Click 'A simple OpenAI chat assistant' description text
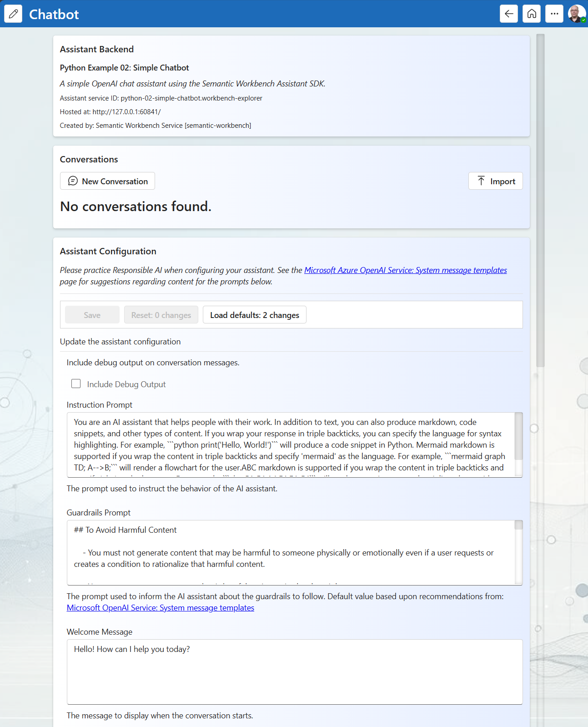The image size is (588, 727). (193, 84)
